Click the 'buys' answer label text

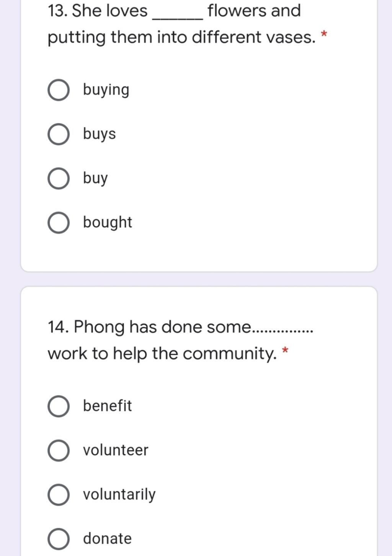tap(99, 134)
